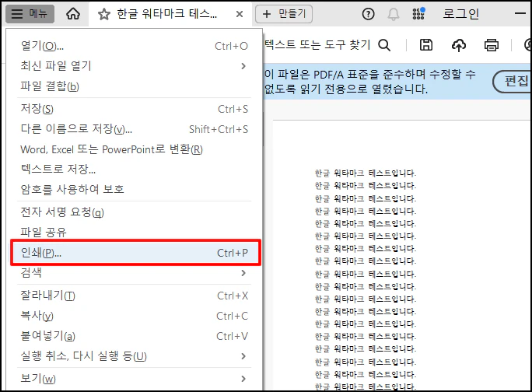Click the 로그인 sign-in link

point(460,14)
